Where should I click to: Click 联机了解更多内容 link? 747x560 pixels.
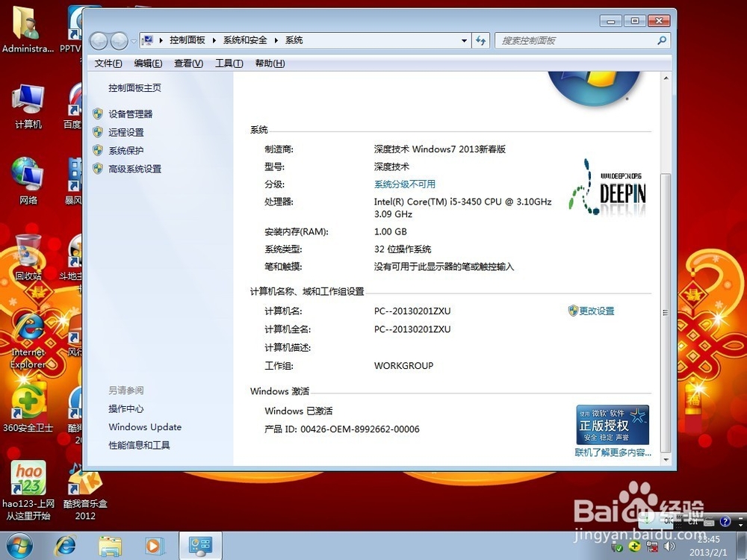pos(613,452)
